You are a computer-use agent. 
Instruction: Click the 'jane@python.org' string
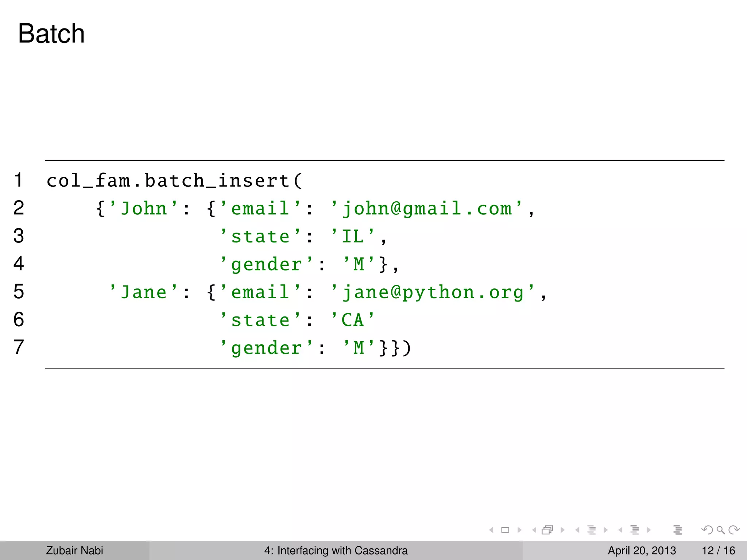433,292
